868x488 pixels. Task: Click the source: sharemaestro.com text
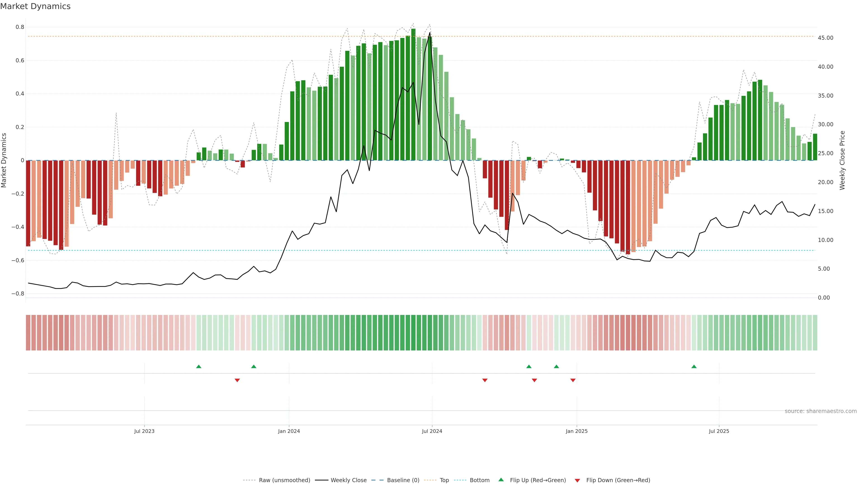821,411
